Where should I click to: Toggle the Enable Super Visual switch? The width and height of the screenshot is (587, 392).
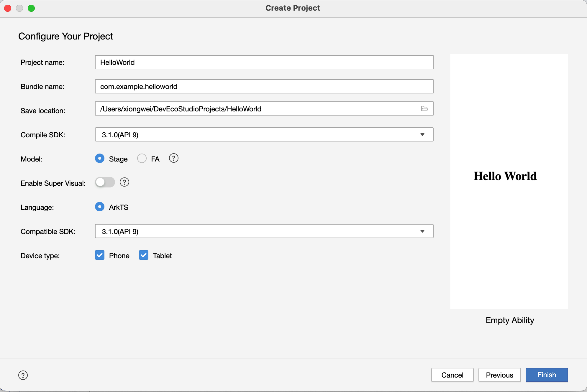(x=105, y=182)
